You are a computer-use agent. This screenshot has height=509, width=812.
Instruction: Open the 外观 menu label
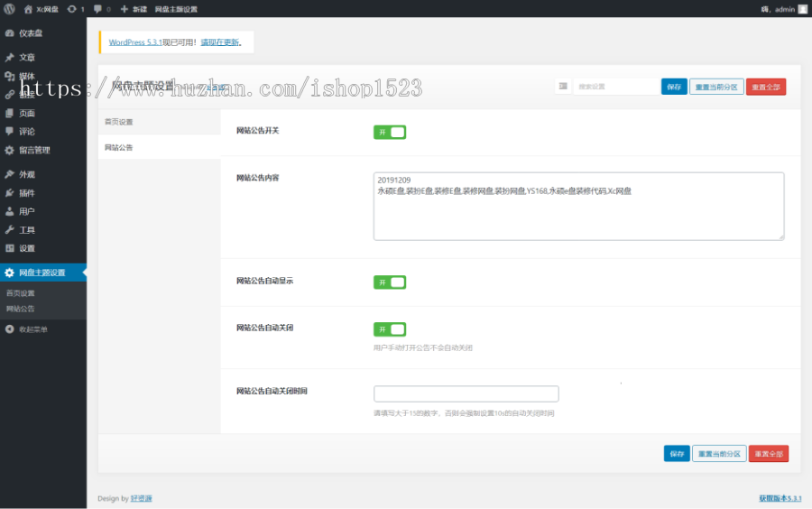pyautogui.click(x=27, y=174)
